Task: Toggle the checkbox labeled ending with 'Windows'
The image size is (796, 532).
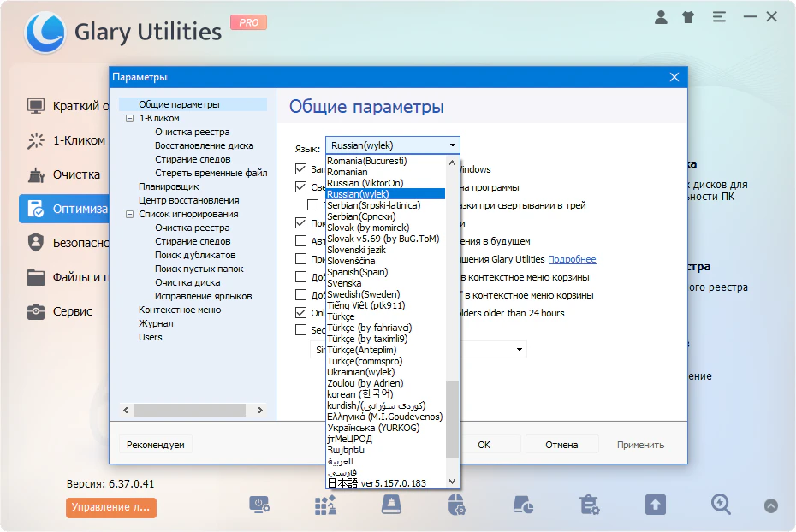Action: [301, 169]
